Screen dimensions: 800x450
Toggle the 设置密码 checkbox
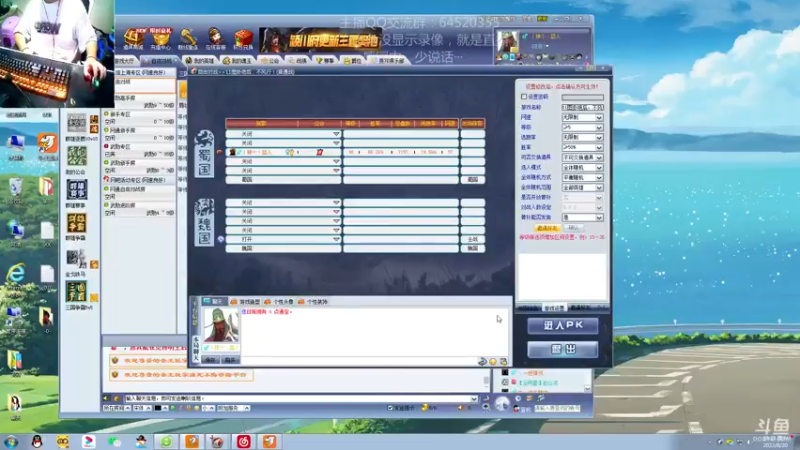523,96
